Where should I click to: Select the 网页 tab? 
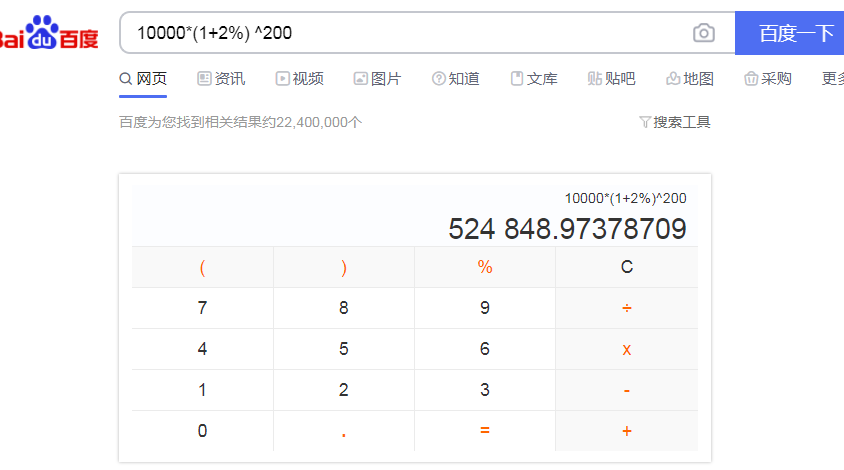point(143,79)
